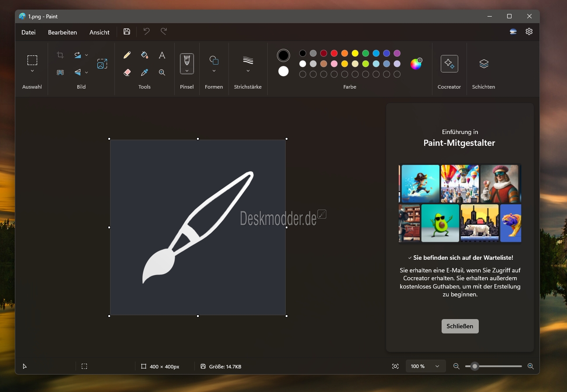Click the flip image icon
Image resolution: width=567 pixels, height=392 pixels.
point(77,72)
